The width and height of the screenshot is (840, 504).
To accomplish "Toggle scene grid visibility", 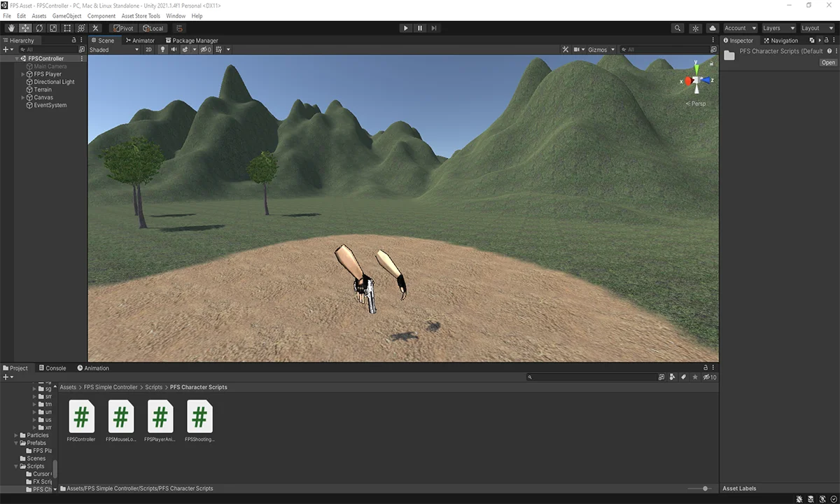I will tap(219, 50).
